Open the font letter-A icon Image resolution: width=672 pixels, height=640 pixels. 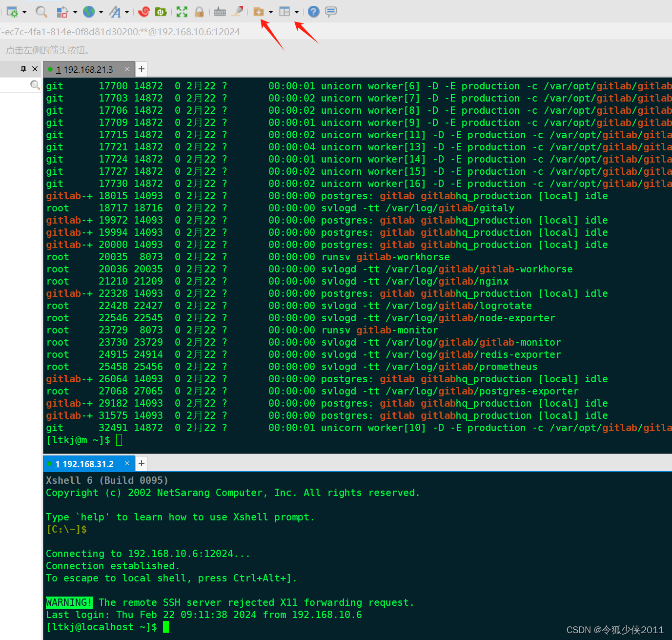115,12
